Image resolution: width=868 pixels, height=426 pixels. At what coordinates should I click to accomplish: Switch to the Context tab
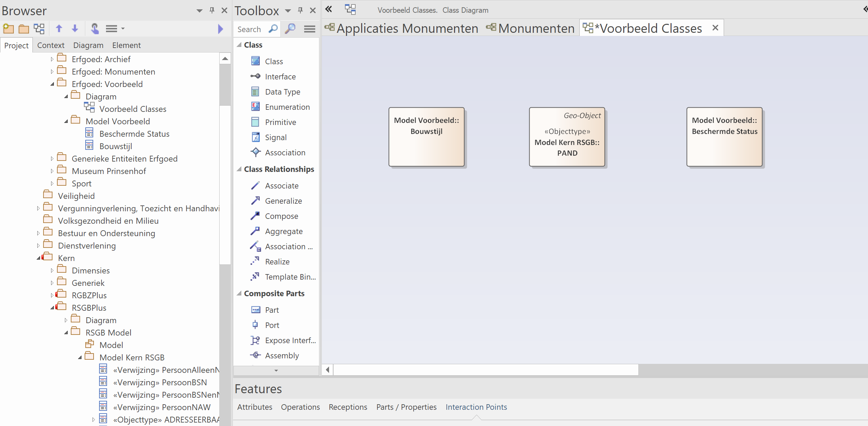(x=51, y=45)
